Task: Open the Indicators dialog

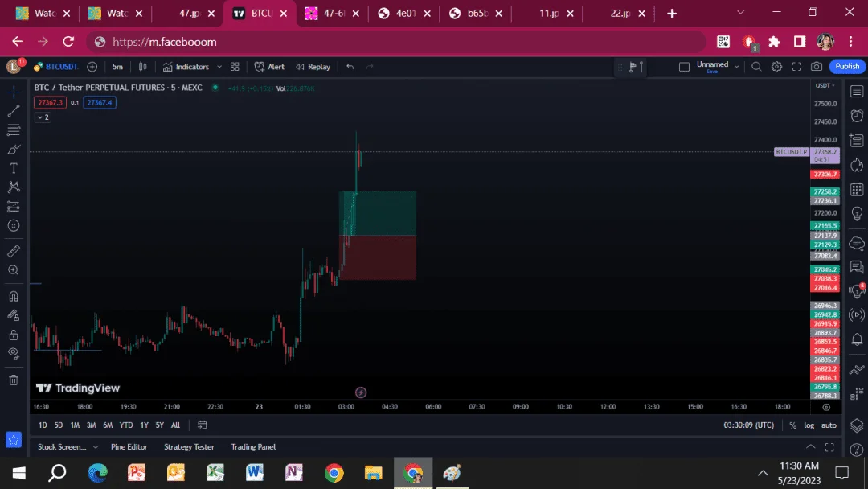Action: 186,67
